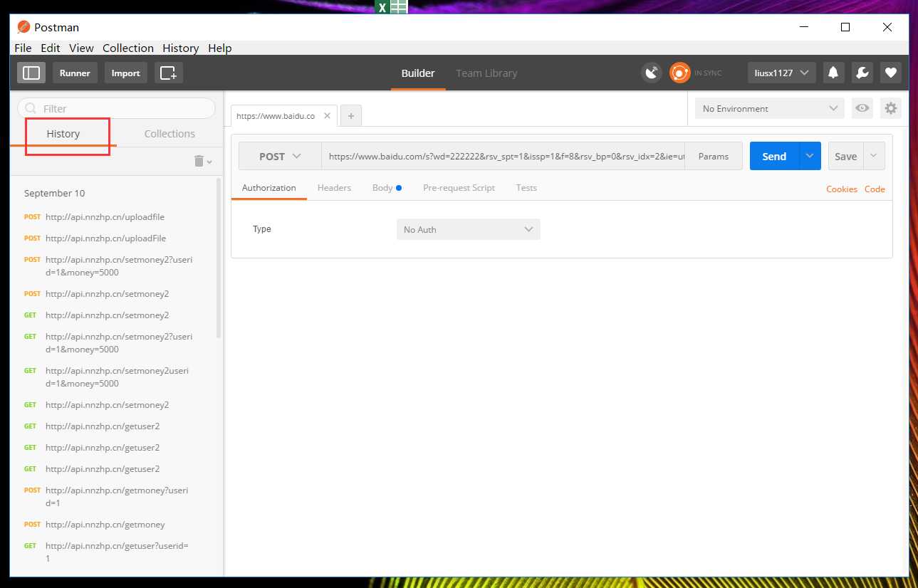Open the No Auth type dropdown
Screen dimensions: 918x588
click(x=469, y=229)
